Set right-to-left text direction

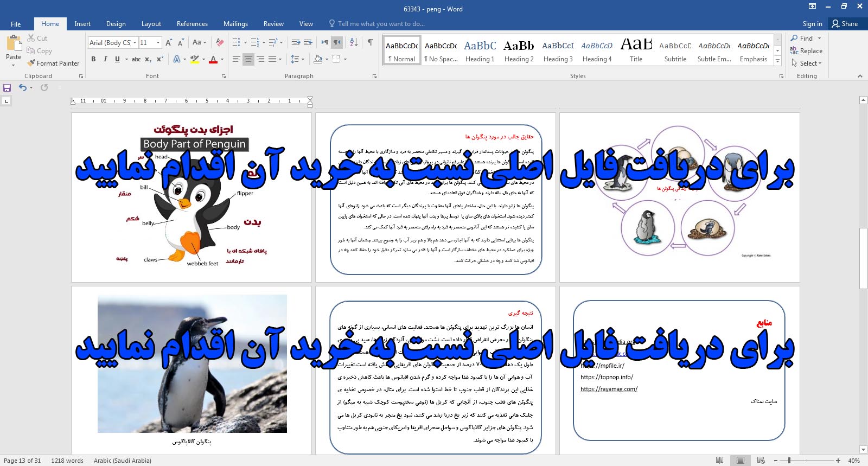coord(337,42)
